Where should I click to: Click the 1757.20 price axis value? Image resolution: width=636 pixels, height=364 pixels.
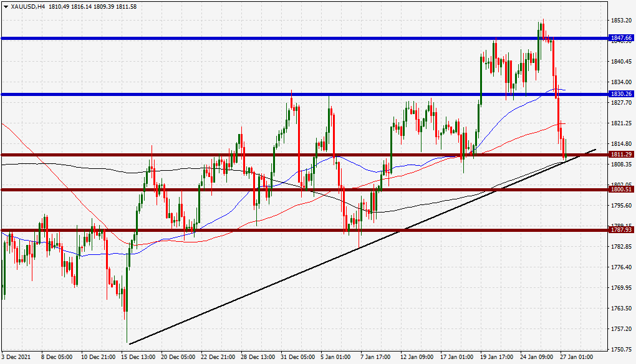tap(621, 328)
